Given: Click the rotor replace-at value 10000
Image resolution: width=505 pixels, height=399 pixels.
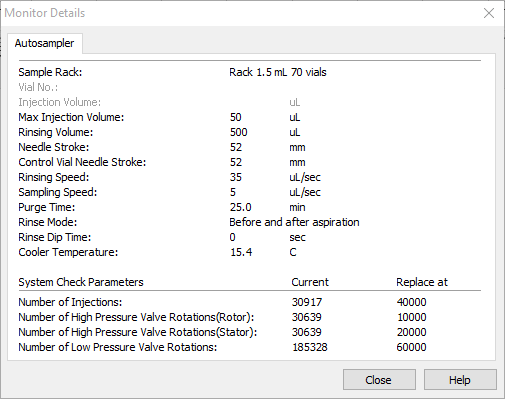Looking at the screenshot, I should 412,317.
